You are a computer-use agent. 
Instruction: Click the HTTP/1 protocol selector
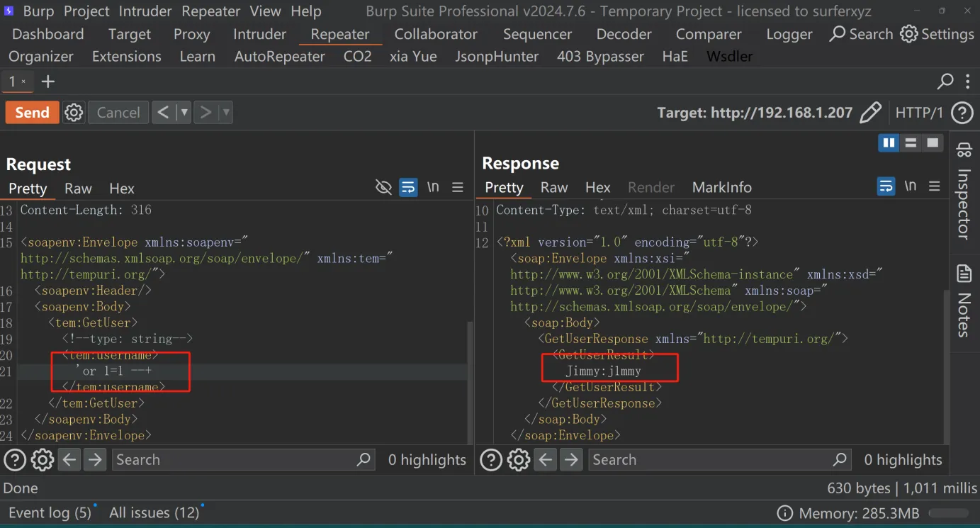(919, 113)
